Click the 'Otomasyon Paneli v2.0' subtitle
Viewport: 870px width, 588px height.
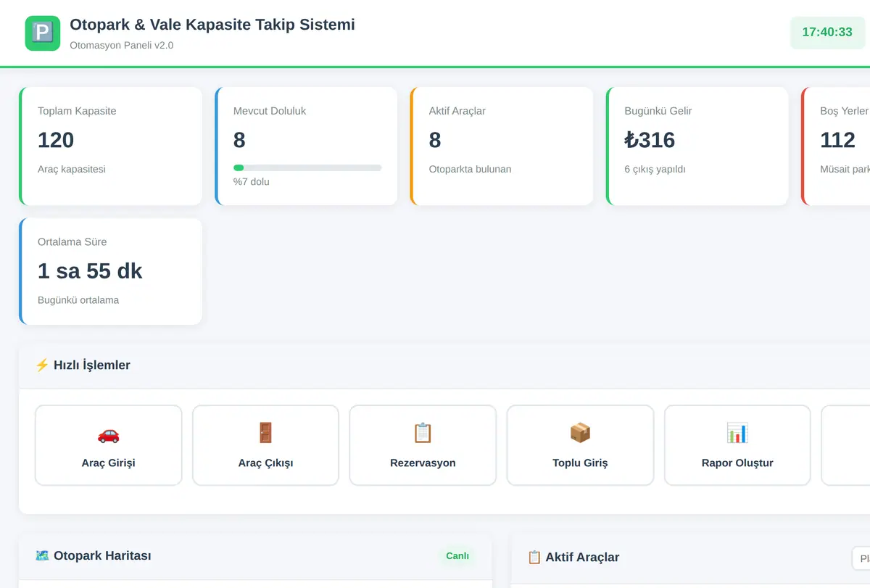pos(122,46)
